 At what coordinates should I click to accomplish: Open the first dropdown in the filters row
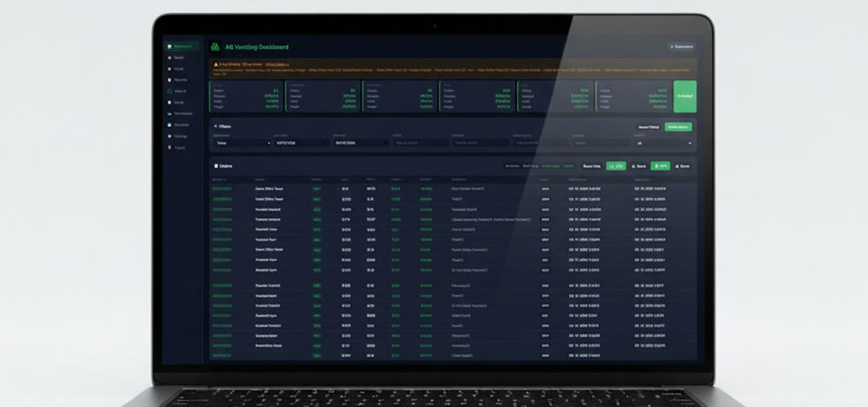pos(243,142)
